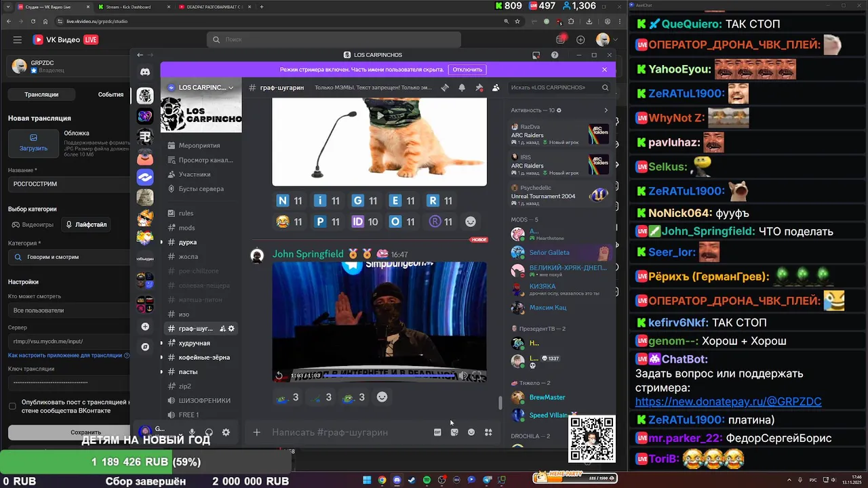This screenshot has height=488, width=868.
Task: Toggle microphone mute in Discord user panel
Action: click(x=193, y=432)
